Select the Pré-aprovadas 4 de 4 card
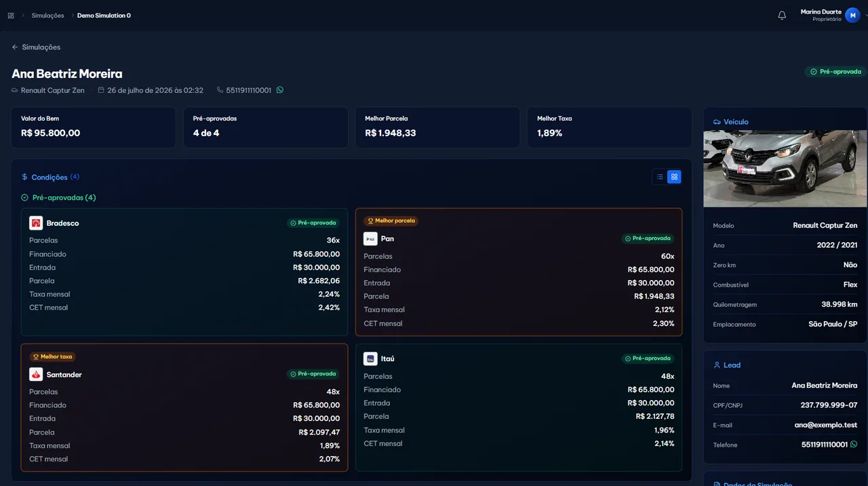The height and width of the screenshot is (486, 868). pos(265,127)
